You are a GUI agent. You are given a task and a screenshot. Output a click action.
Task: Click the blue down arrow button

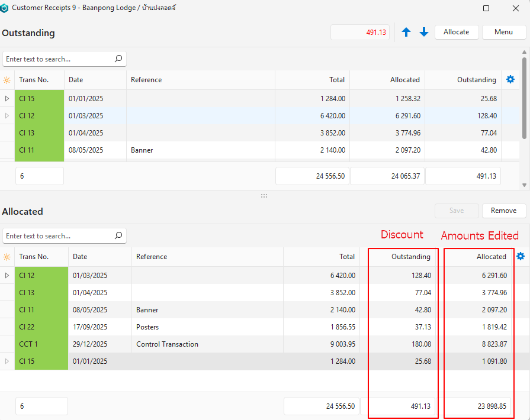pos(424,33)
